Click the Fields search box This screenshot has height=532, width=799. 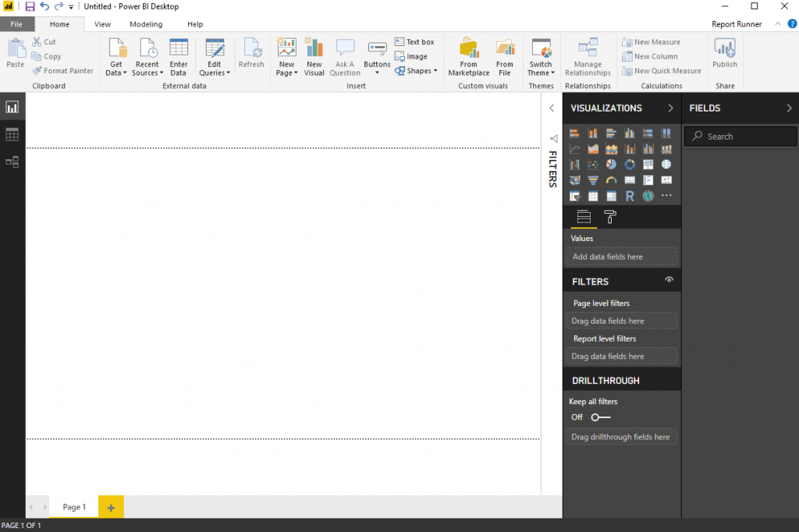tap(740, 137)
